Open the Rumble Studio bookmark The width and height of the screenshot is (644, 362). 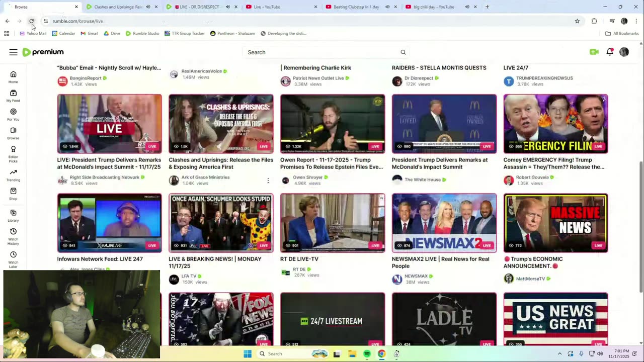click(x=142, y=34)
